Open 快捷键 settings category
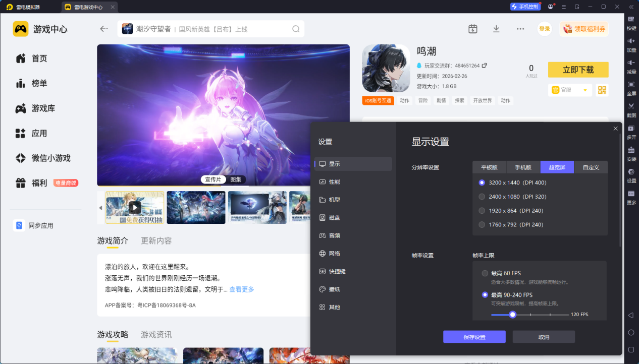Screen dimensions: 639x364 coord(353,271)
